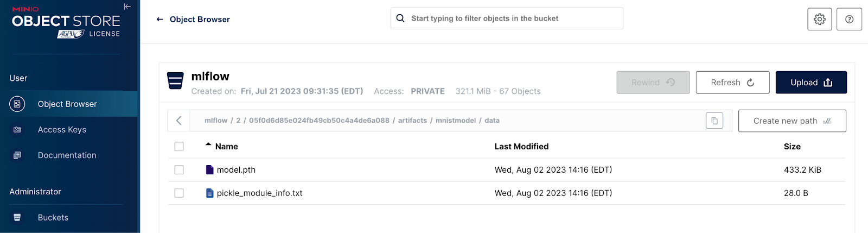This screenshot has height=233, width=868.
Task: Check the select-all checkbox in the table header
Action: click(x=179, y=147)
